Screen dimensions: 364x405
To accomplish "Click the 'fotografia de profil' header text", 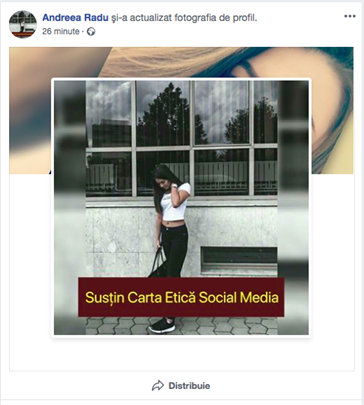I will click(x=212, y=18).
